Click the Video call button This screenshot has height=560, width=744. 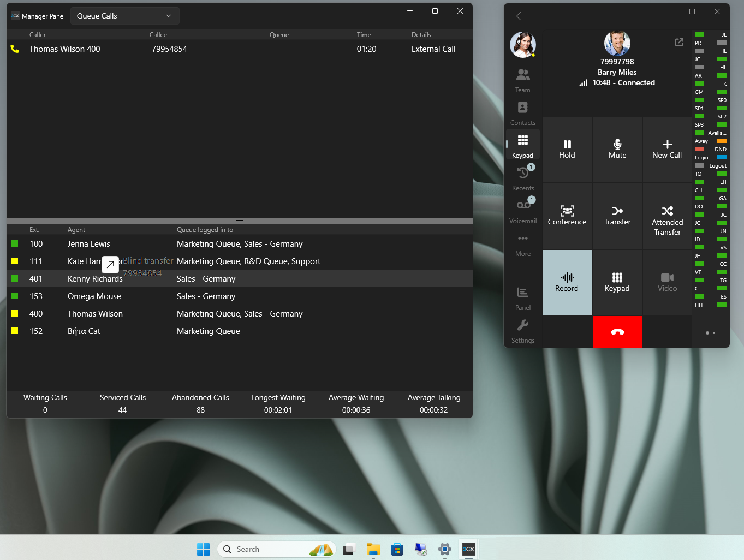(x=667, y=282)
